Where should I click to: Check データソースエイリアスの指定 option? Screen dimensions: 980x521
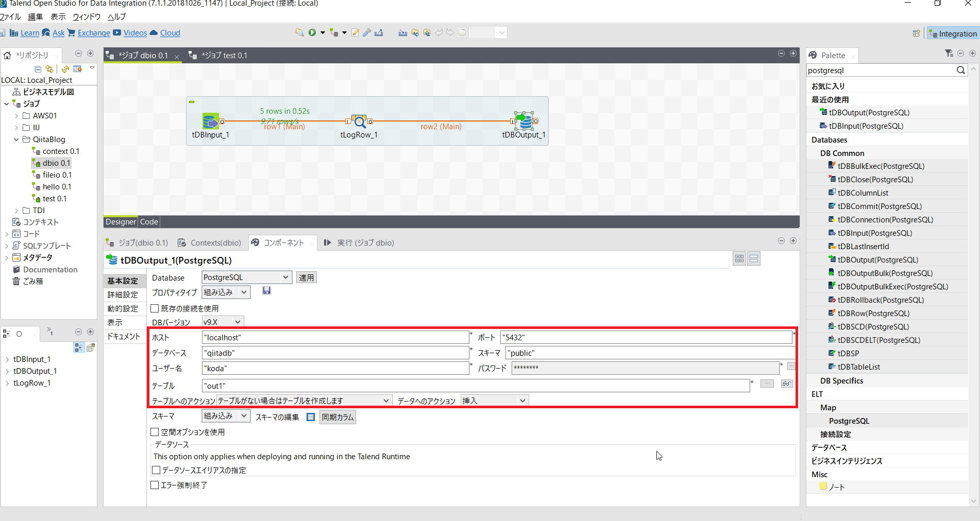click(156, 470)
